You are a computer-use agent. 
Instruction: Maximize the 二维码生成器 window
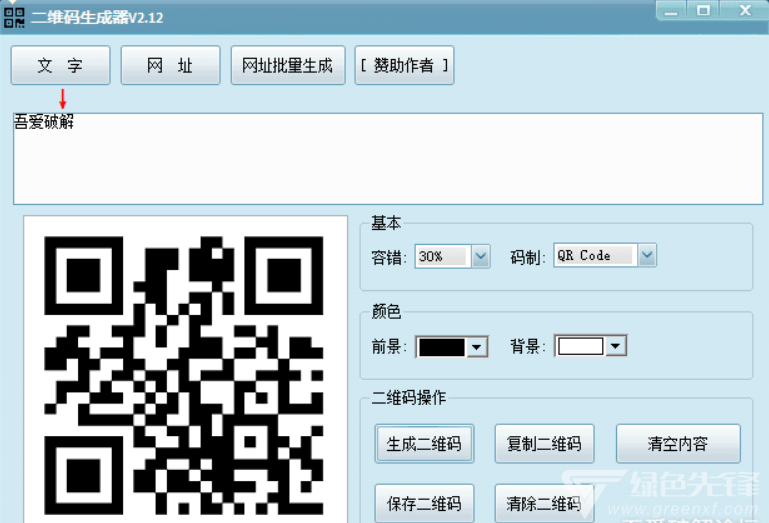(x=703, y=11)
